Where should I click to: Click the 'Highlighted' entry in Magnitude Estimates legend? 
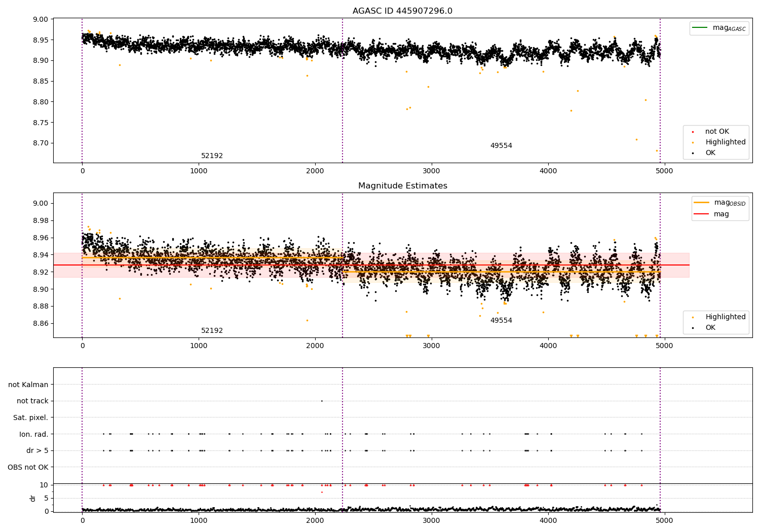(725, 317)
